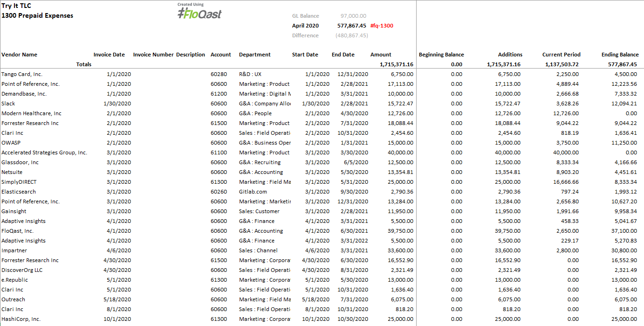Click the 'Account' column header
The image size is (644, 326).
click(x=221, y=55)
